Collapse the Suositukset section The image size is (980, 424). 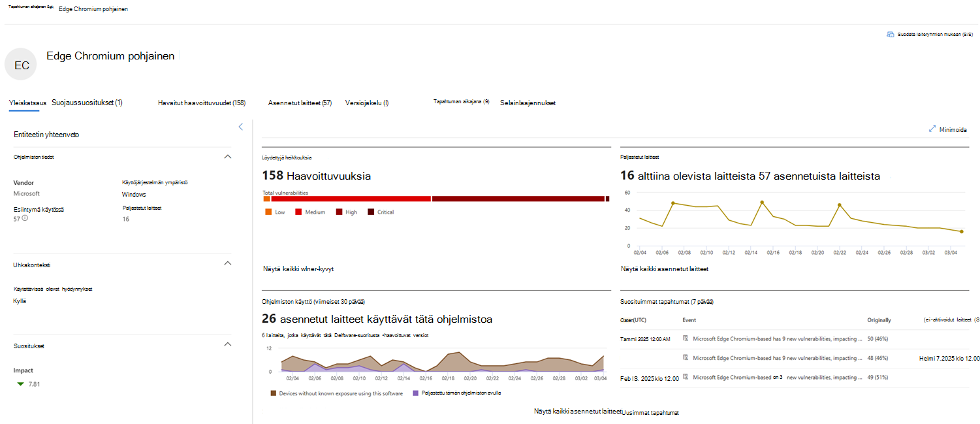pyautogui.click(x=228, y=344)
